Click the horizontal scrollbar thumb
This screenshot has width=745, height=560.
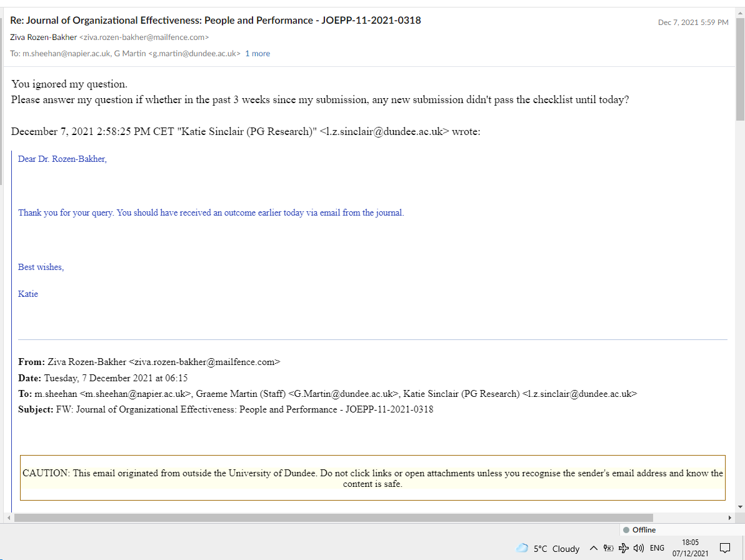(x=334, y=517)
